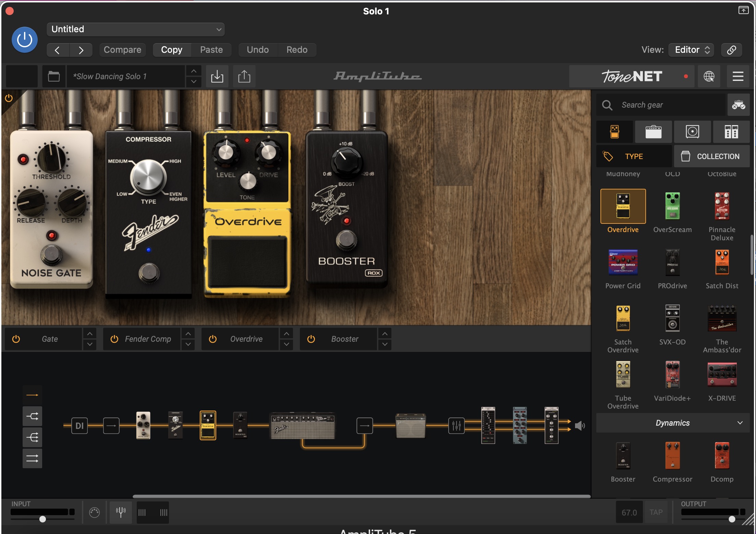
Task: Collapse the Dynamics category
Action: pos(673,423)
